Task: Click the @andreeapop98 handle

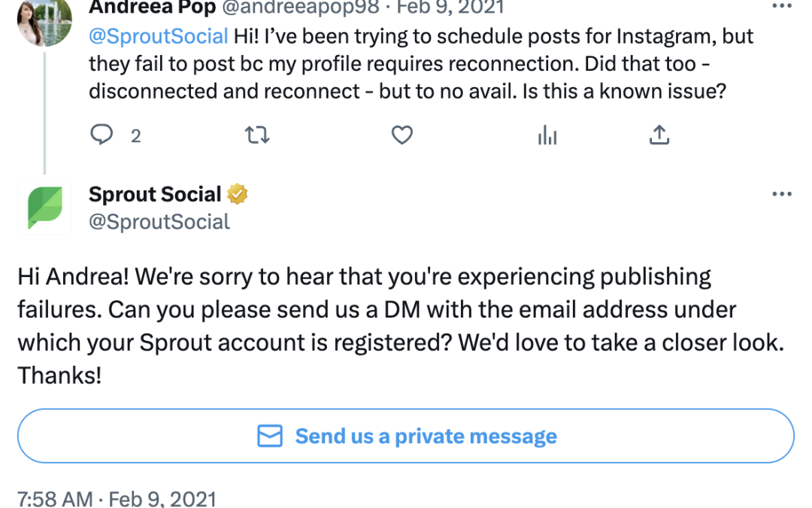Action: coord(299,8)
